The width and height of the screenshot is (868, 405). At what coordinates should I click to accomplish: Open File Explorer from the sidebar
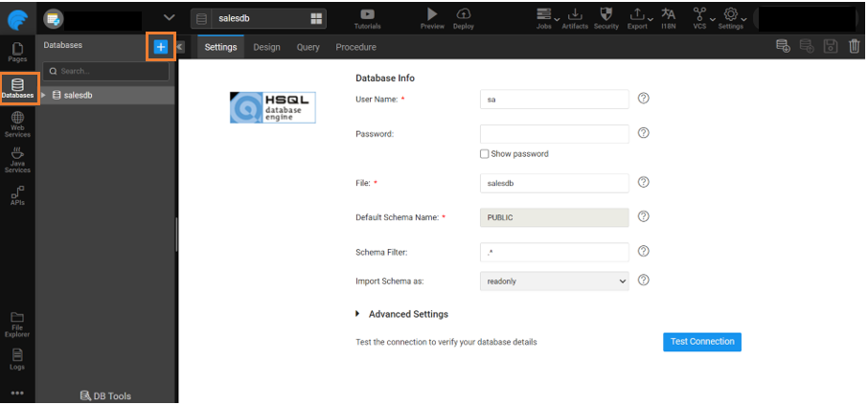17,324
